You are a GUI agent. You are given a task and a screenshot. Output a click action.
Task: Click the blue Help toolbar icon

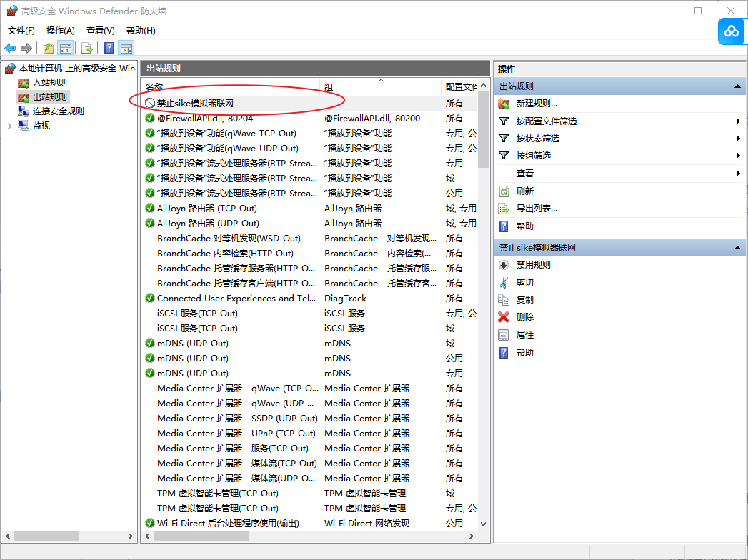tap(109, 48)
